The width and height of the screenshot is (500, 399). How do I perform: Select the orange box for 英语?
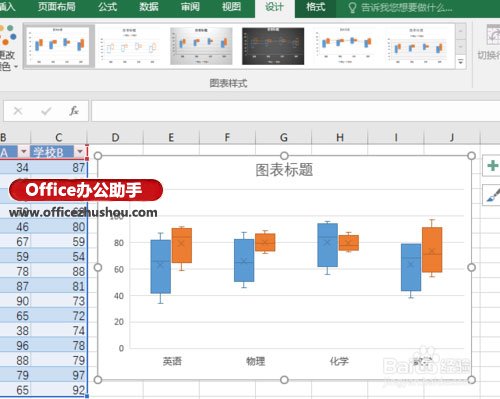[x=182, y=245]
